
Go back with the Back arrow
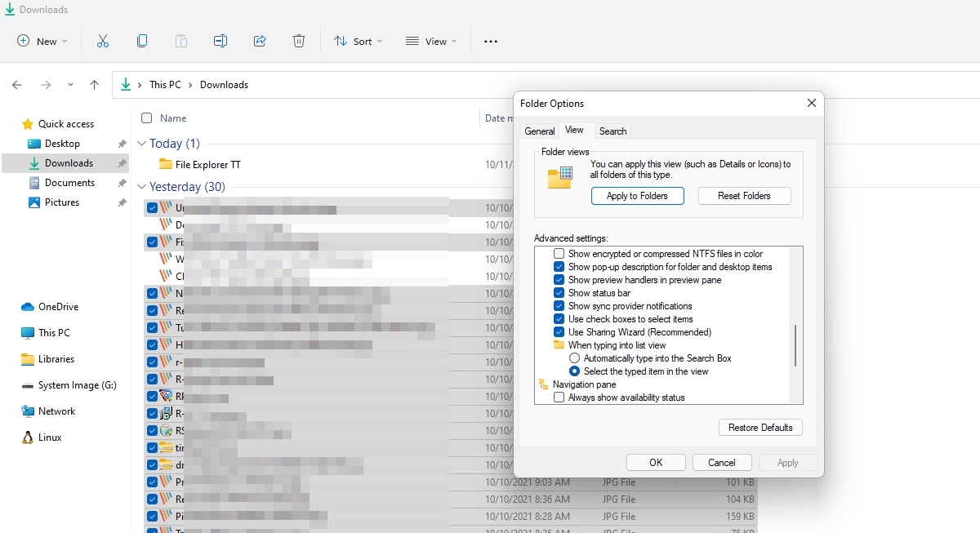(x=17, y=85)
